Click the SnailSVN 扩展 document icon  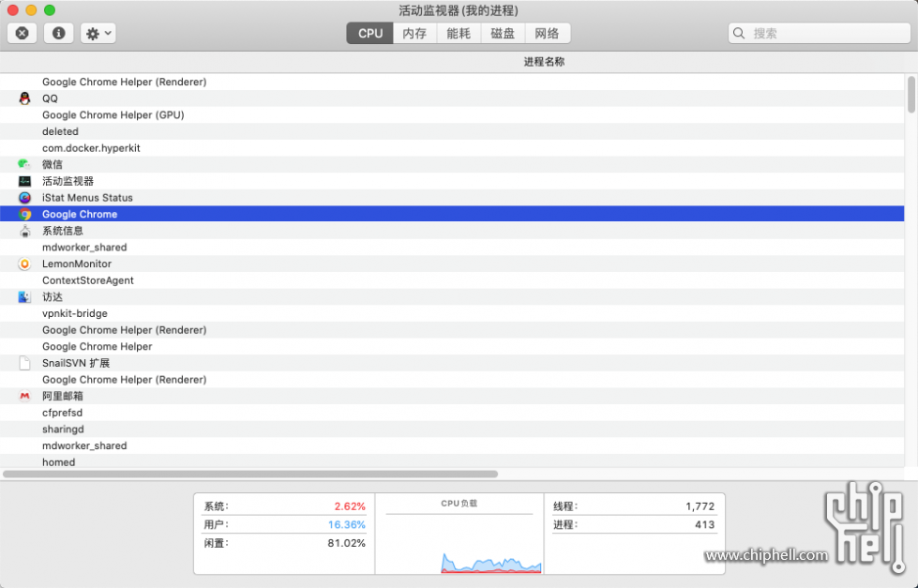[24, 363]
